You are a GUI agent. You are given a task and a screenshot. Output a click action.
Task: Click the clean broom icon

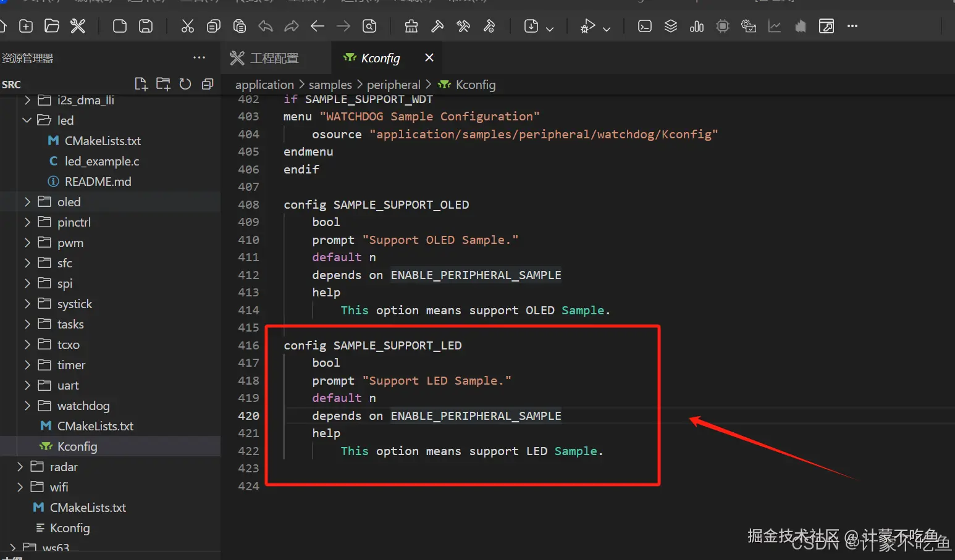(x=411, y=26)
